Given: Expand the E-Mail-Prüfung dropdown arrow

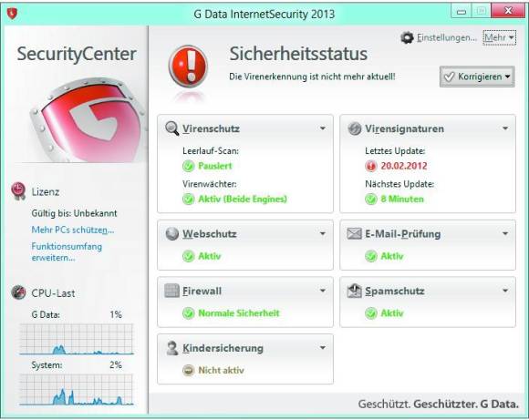Looking at the screenshot, I should pos(505,233).
